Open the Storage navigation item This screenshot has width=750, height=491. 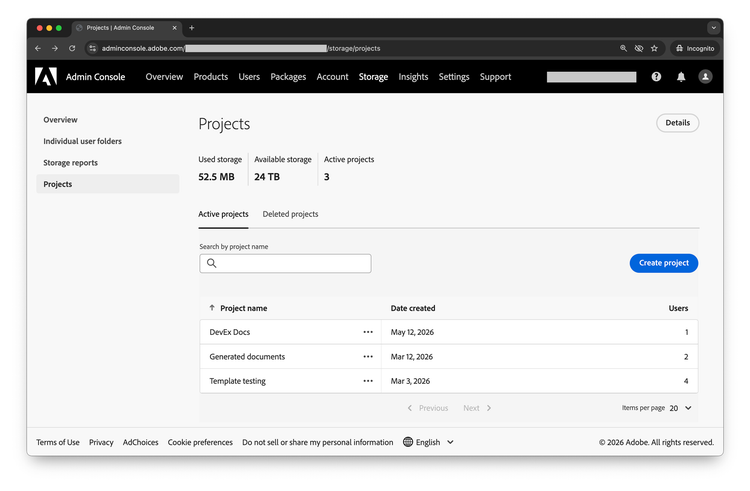click(x=373, y=76)
